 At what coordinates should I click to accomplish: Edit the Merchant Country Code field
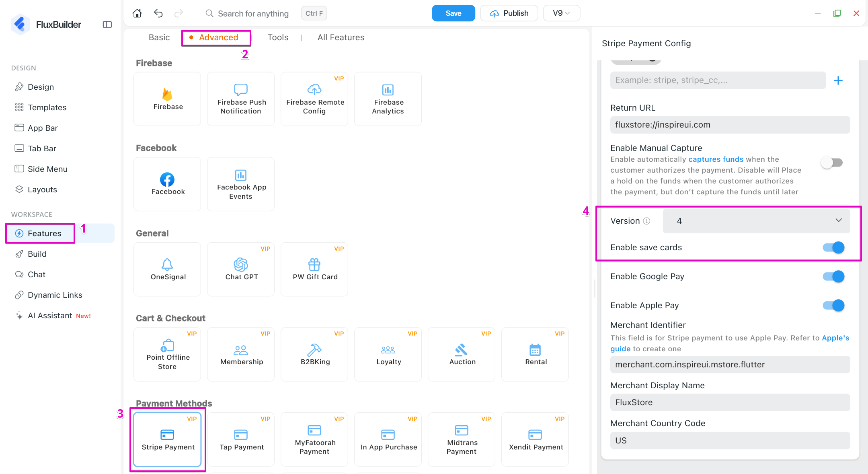pos(730,441)
